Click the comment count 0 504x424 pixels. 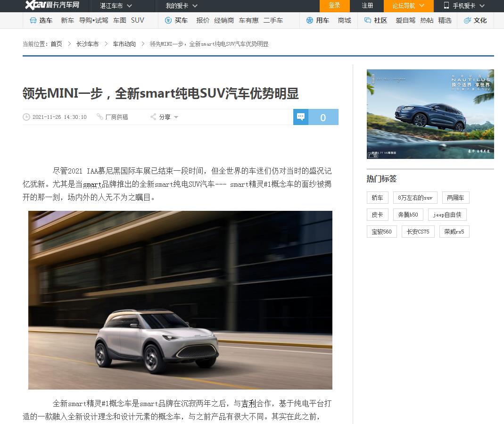323,117
